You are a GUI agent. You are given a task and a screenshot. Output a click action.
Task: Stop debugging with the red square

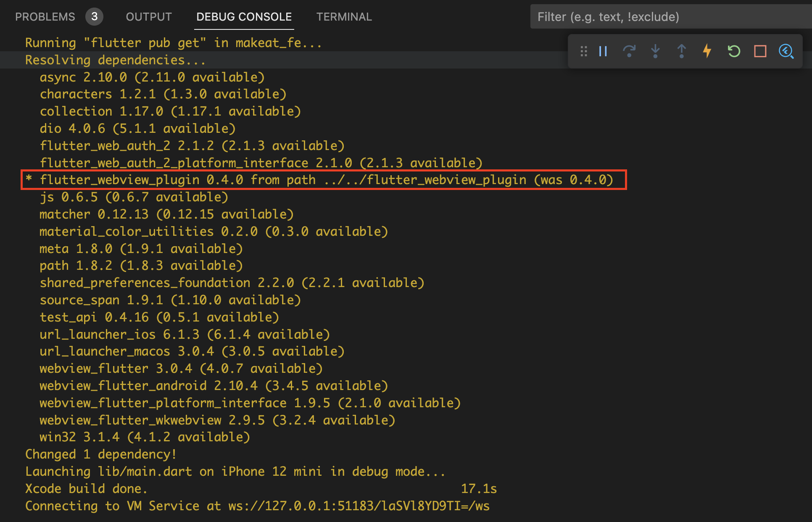pyautogui.click(x=760, y=51)
